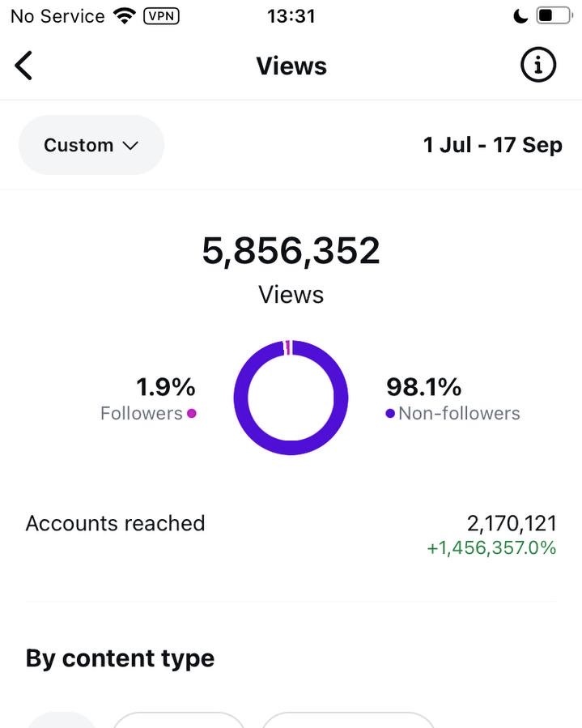The image size is (582, 728).
Task: Tap the Do Not Disturb moon icon
Action: [521, 15]
